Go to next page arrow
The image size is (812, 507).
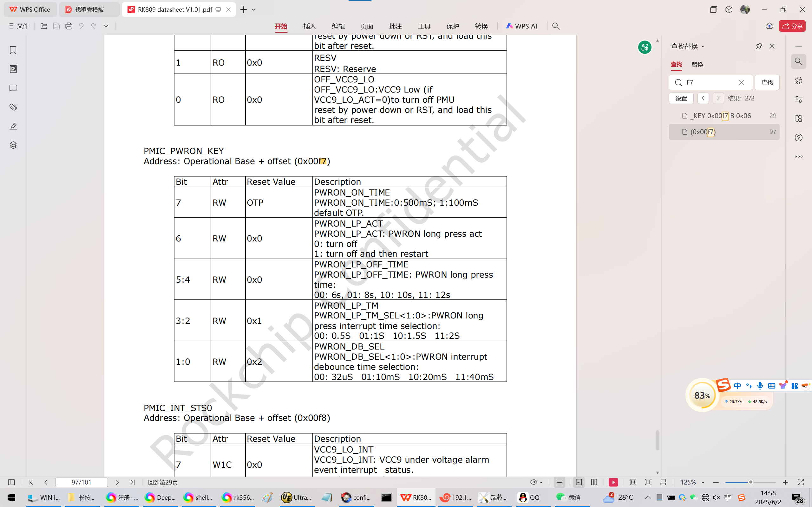pyautogui.click(x=117, y=482)
